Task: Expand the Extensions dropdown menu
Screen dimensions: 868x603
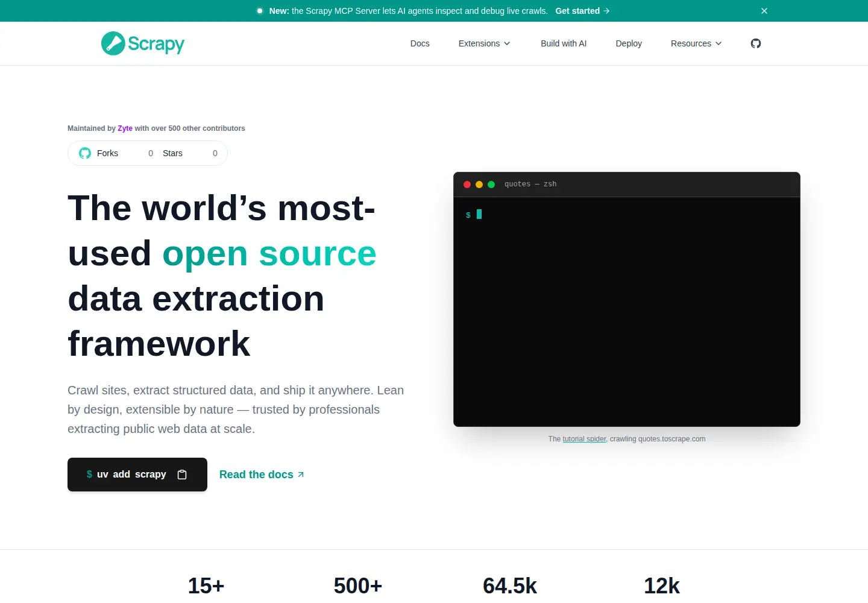Action: [x=485, y=43]
